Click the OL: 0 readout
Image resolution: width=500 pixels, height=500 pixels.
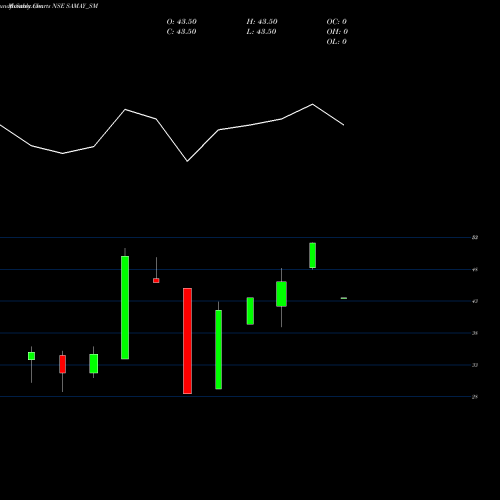tap(337, 42)
